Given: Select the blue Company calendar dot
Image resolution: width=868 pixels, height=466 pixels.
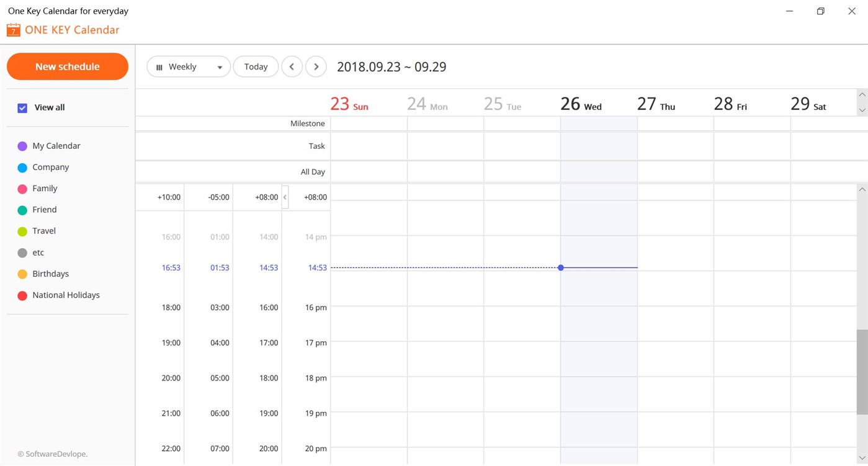Looking at the screenshot, I should (x=22, y=167).
